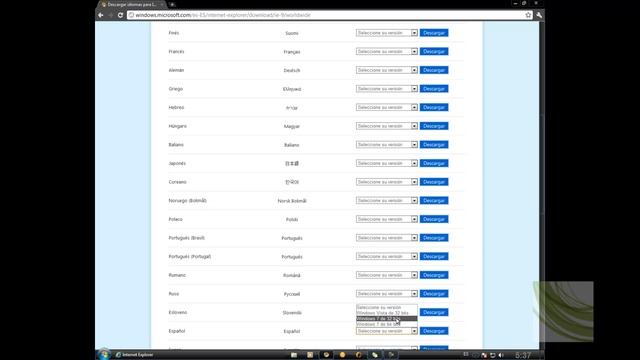640x360 pixels.
Task: Click Descargar for Portugués (Brasil)
Action: click(434, 238)
